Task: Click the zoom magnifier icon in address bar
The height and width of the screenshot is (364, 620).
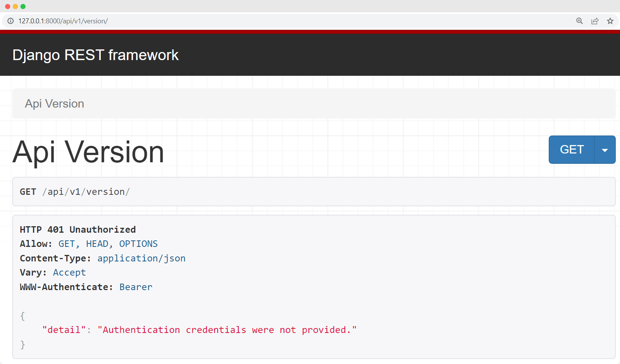Action: pyautogui.click(x=579, y=21)
